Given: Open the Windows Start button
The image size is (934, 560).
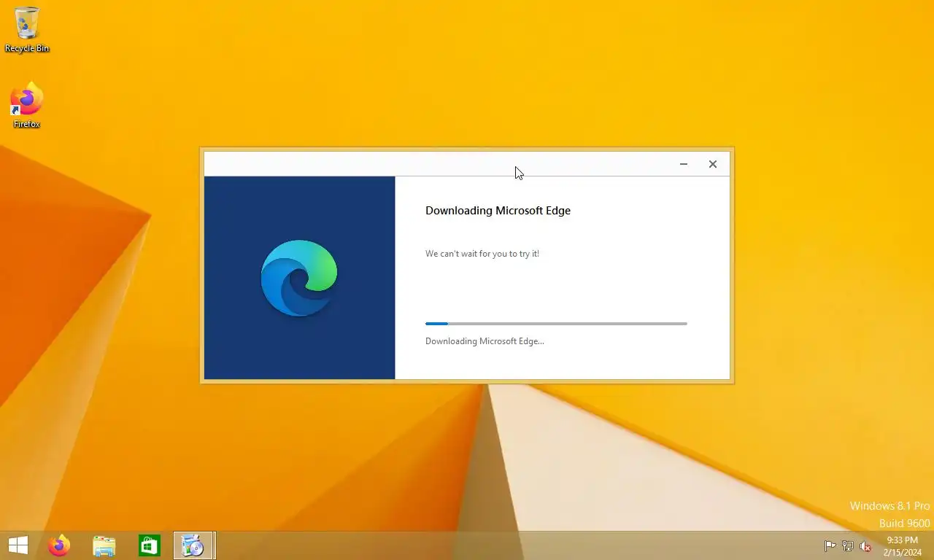Looking at the screenshot, I should point(18,545).
